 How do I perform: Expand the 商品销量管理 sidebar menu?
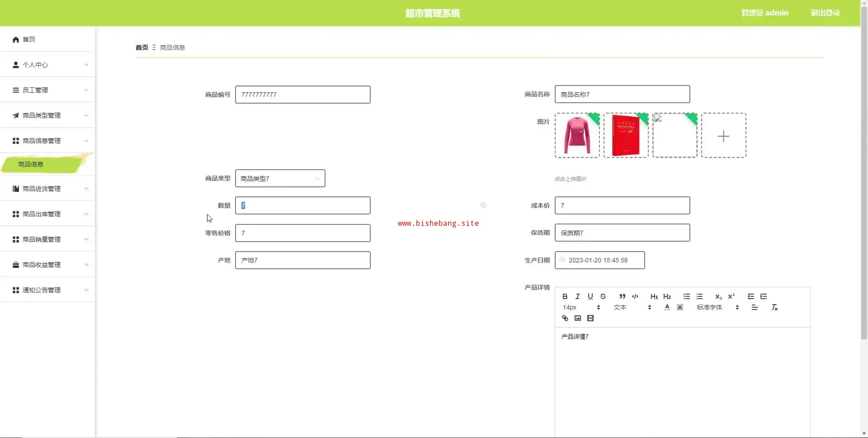(x=47, y=239)
